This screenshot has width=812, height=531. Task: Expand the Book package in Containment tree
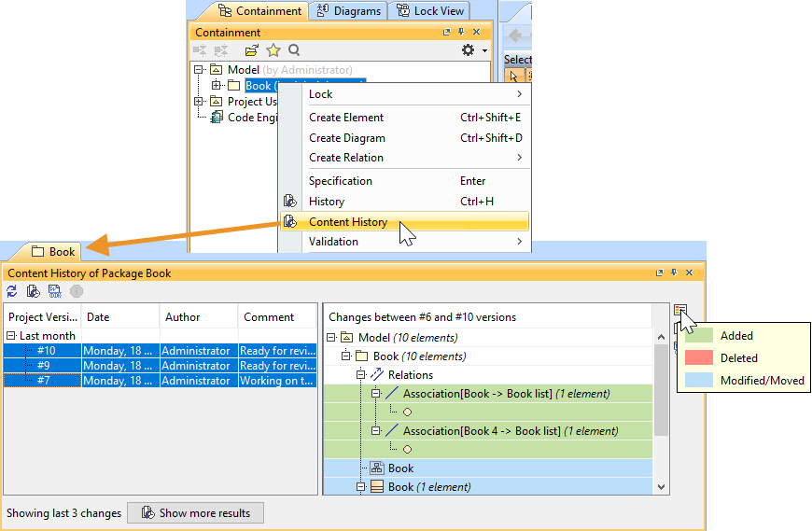coord(217,86)
